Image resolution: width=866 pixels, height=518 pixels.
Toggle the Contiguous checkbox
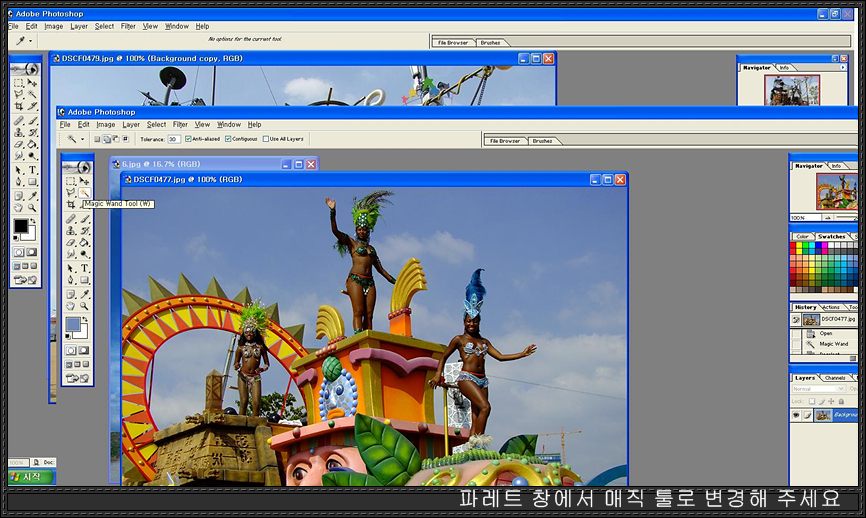click(x=228, y=139)
